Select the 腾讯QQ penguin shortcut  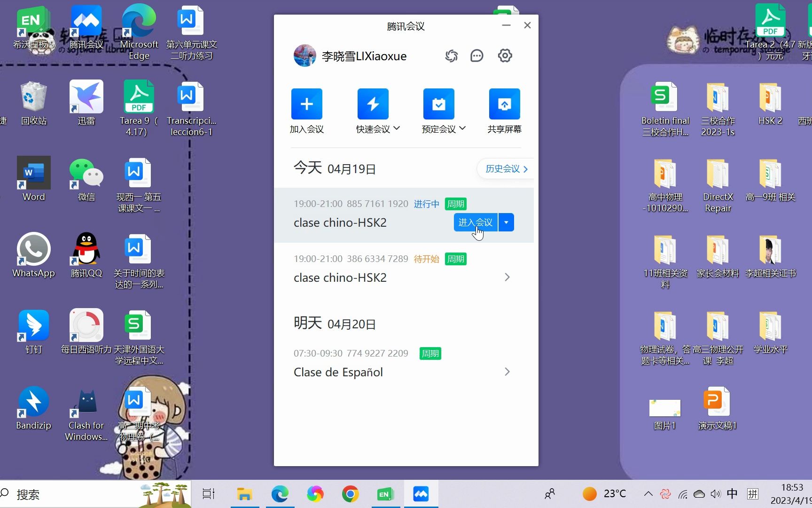pos(86,255)
